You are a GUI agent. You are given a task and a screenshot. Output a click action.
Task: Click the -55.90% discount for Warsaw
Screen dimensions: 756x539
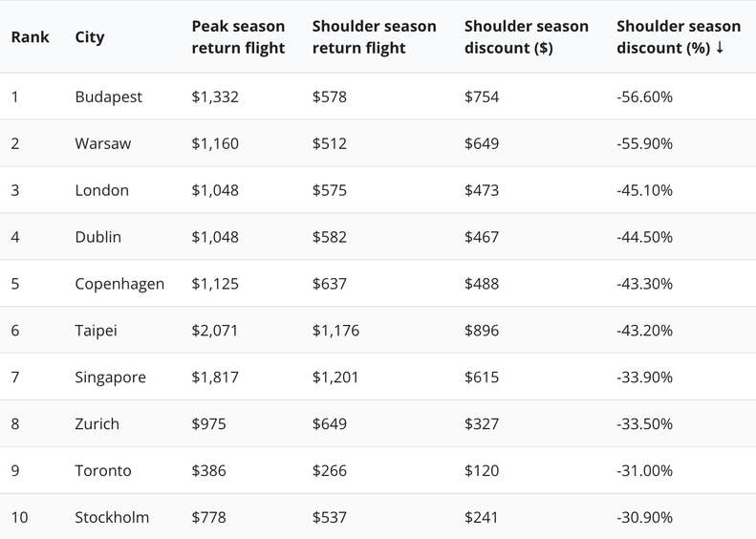645,143
